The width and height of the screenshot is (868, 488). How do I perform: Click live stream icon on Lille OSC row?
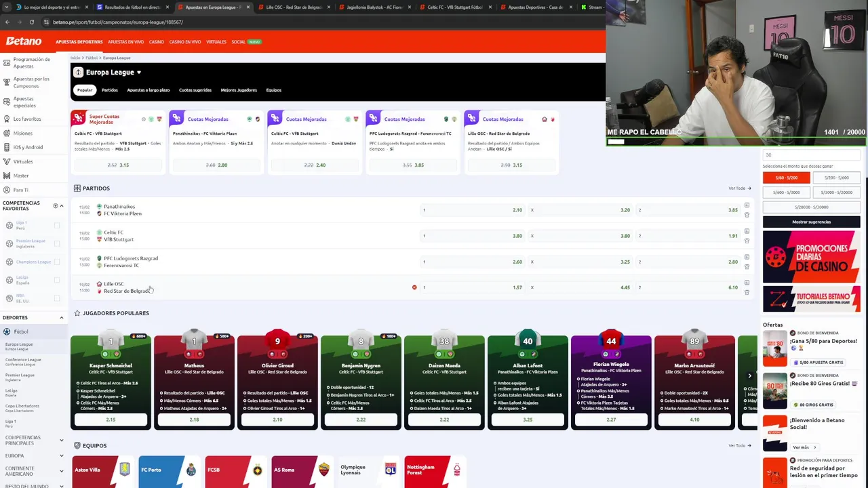click(x=414, y=287)
